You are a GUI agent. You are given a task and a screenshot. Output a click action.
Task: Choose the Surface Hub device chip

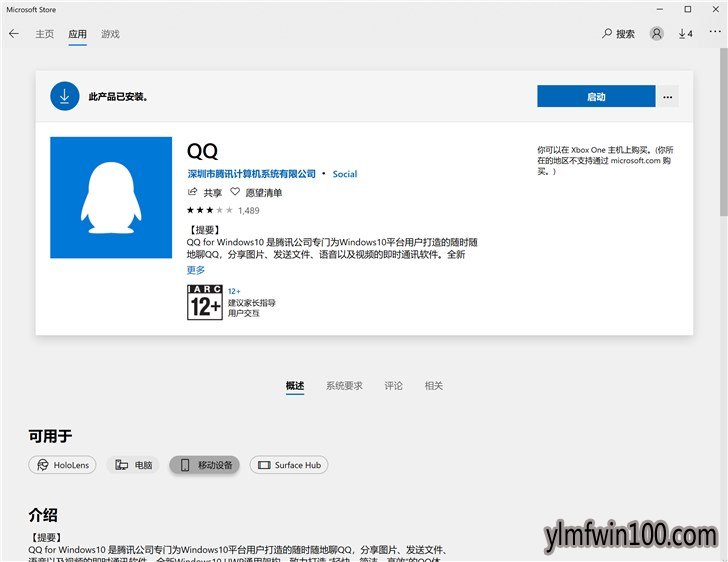289,465
